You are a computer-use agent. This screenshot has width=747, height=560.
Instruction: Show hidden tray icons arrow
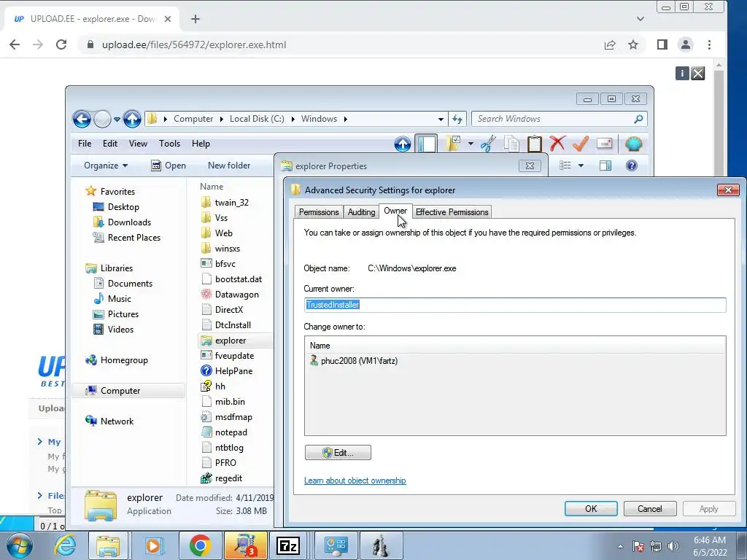pos(620,546)
